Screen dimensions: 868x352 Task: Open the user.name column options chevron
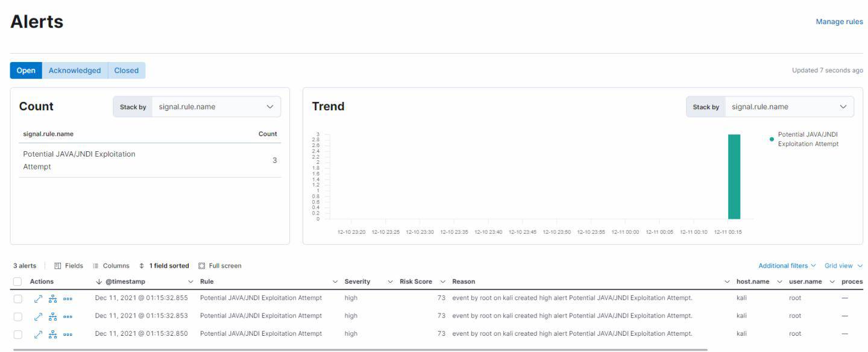click(832, 281)
